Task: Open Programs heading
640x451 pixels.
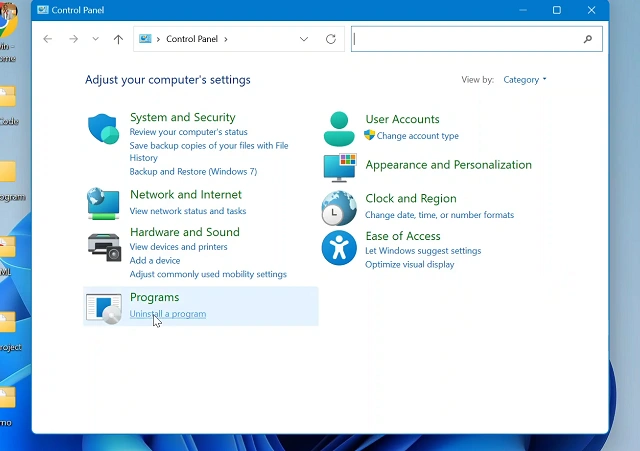Action: 154,297
